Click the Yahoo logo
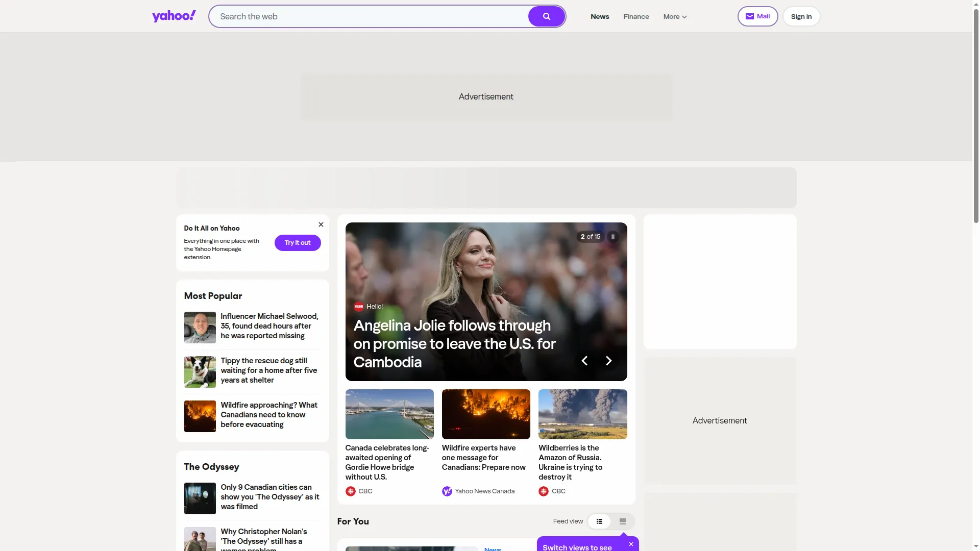 coord(174,16)
